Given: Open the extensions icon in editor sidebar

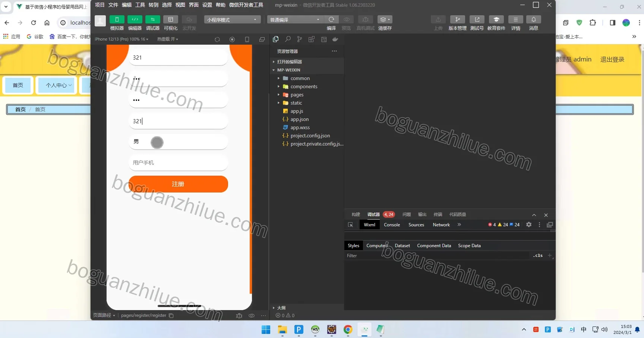Looking at the screenshot, I should 312,39.
